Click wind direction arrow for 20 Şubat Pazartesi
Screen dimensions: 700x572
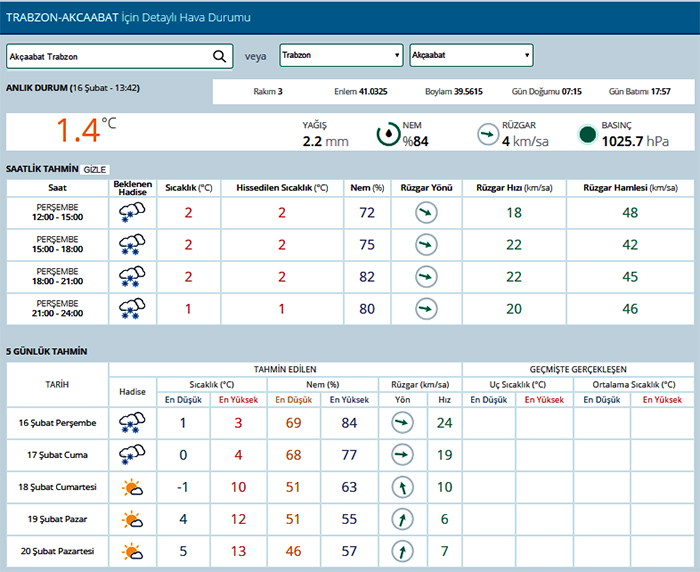point(401,551)
